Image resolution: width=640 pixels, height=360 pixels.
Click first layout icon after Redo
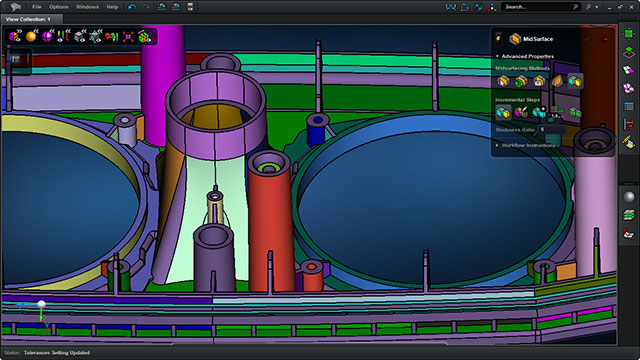point(162,7)
